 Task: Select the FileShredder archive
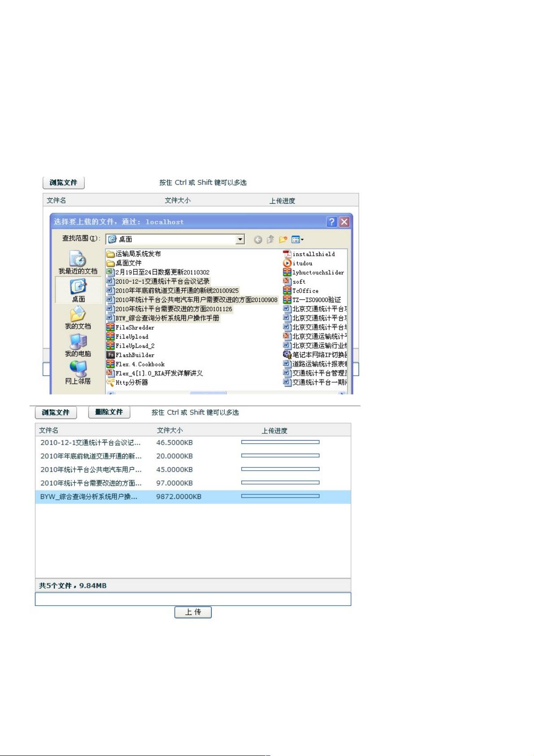(x=130, y=328)
